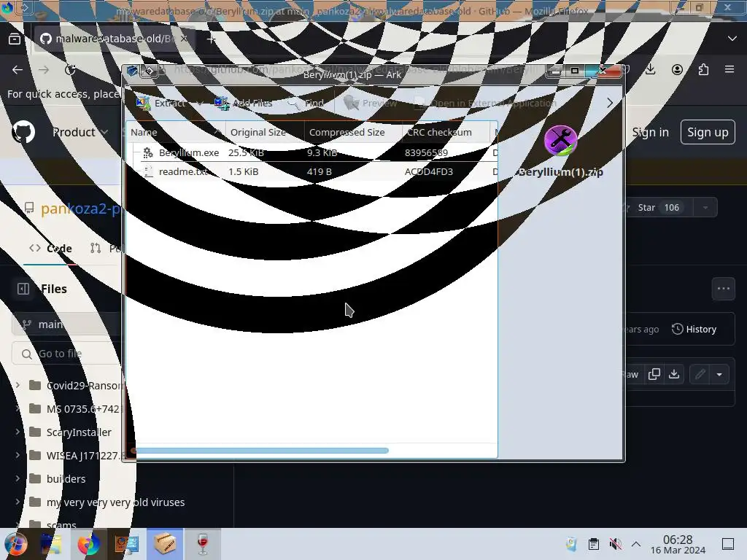
Task: Click CRC value 83956589
Action: point(426,153)
